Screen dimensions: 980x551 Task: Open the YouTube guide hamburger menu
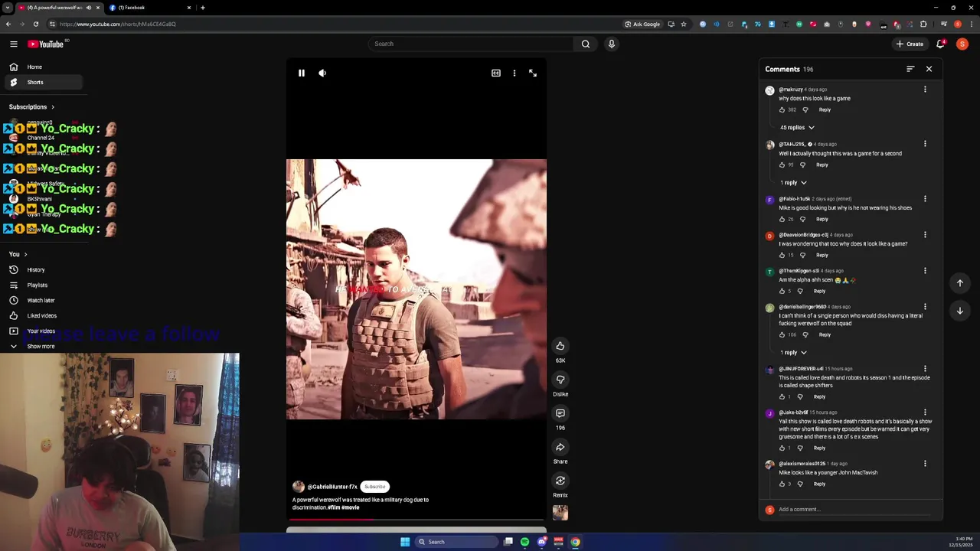point(13,44)
